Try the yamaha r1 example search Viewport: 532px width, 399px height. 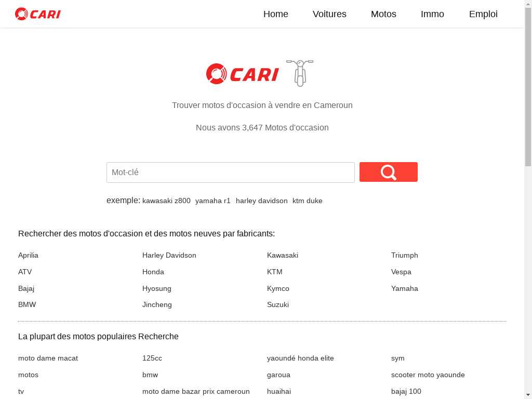[x=213, y=201]
